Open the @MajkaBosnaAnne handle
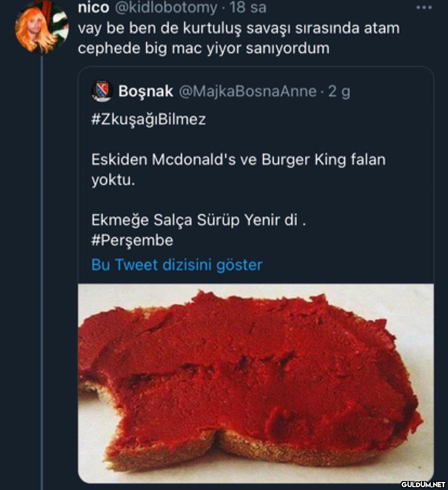Screen dimensions: 448x490 247,92
